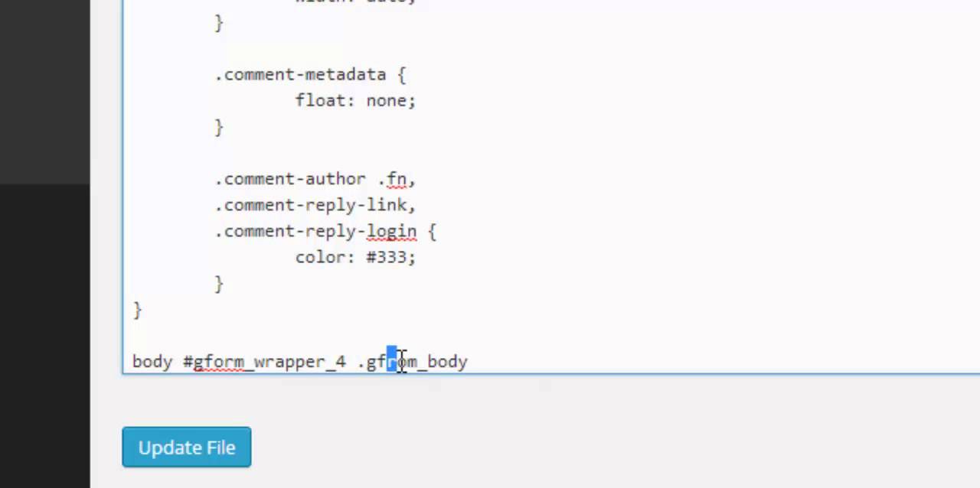The width and height of the screenshot is (980, 488).
Task: Click on line 'float: none;'
Action: pyautogui.click(x=355, y=101)
